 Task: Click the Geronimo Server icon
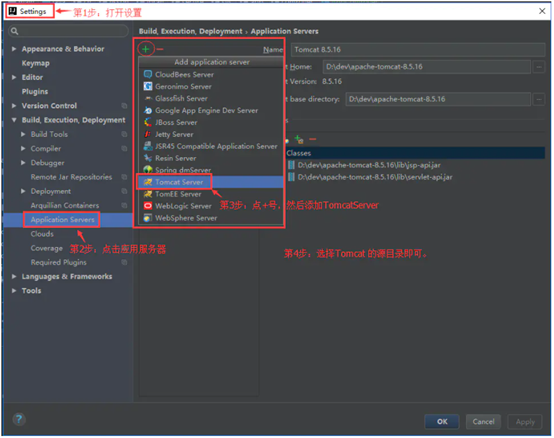(x=148, y=86)
